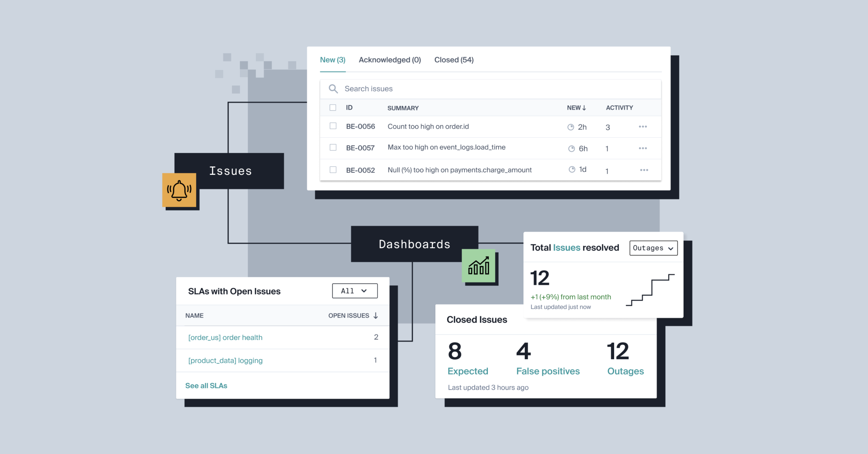
Task: Select all issues via header checkbox
Action: [x=333, y=108]
